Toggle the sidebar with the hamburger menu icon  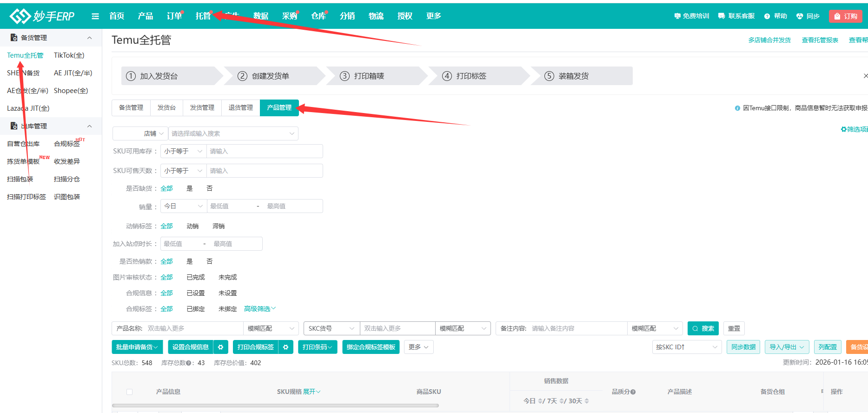tap(95, 16)
